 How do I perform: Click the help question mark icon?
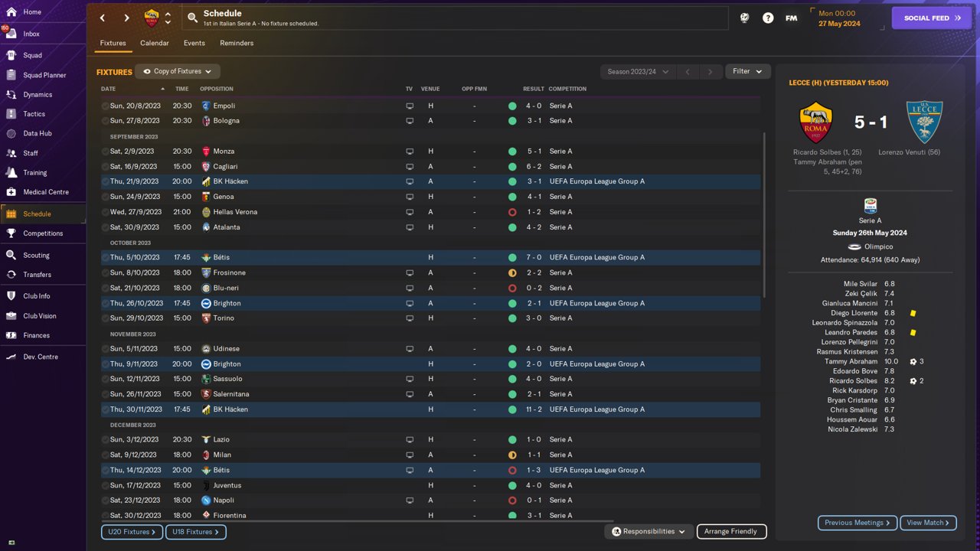point(768,18)
